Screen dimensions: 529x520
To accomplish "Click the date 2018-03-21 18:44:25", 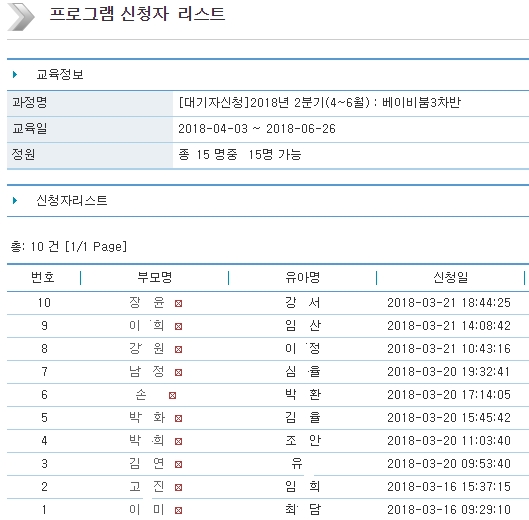I will click(449, 303).
